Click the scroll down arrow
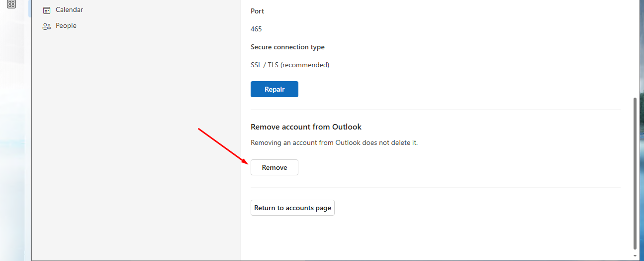The width and height of the screenshot is (644, 261). tap(635, 256)
